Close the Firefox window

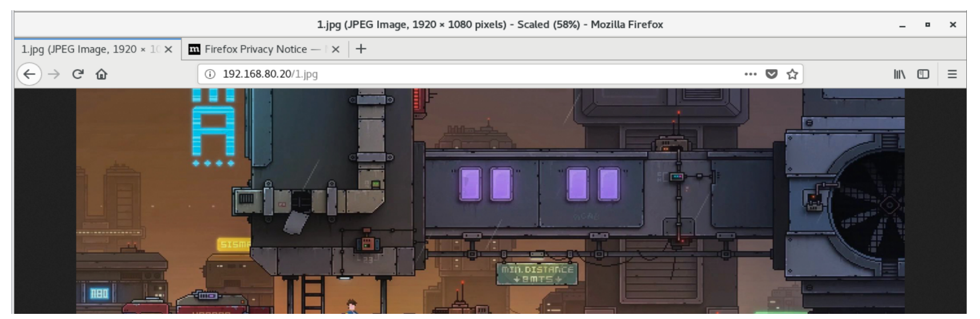[953, 25]
